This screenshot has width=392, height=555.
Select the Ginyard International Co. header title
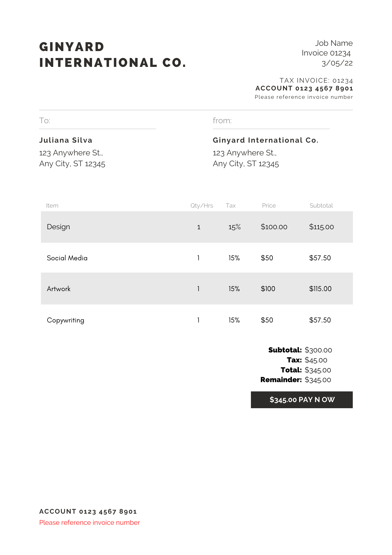click(x=113, y=55)
